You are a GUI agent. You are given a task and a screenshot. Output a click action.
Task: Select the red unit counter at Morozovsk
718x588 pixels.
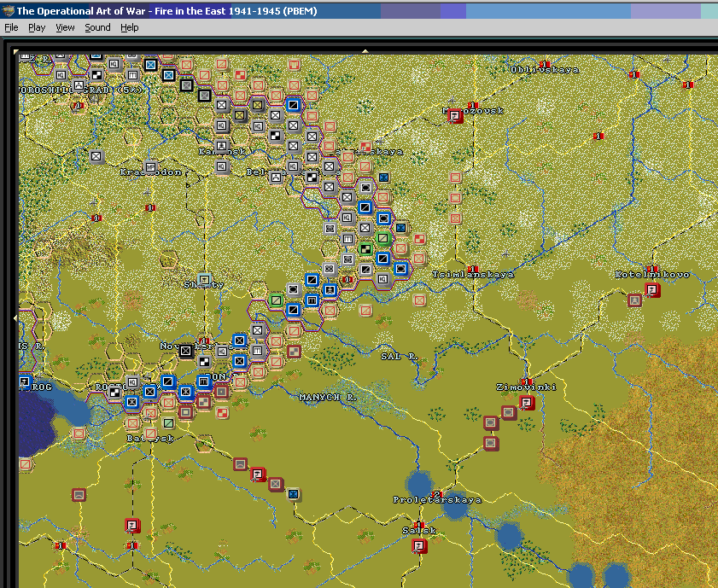pyautogui.click(x=455, y=116)
